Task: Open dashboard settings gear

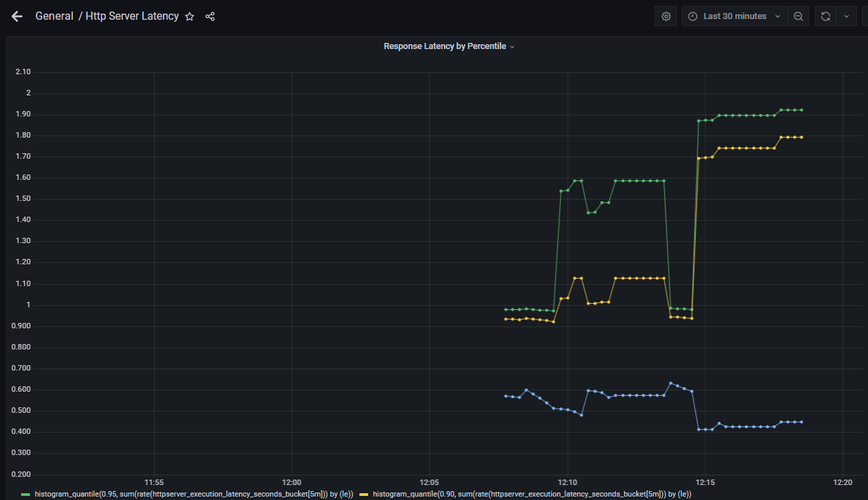Action: pyautogui.click(x=666, y=16)
